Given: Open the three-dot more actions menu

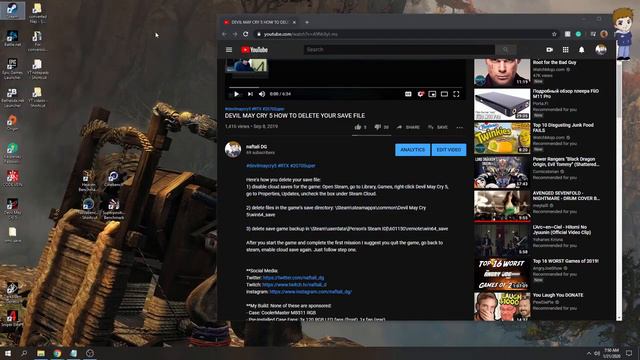Looking at the screenshot, I should click(460, 127).
